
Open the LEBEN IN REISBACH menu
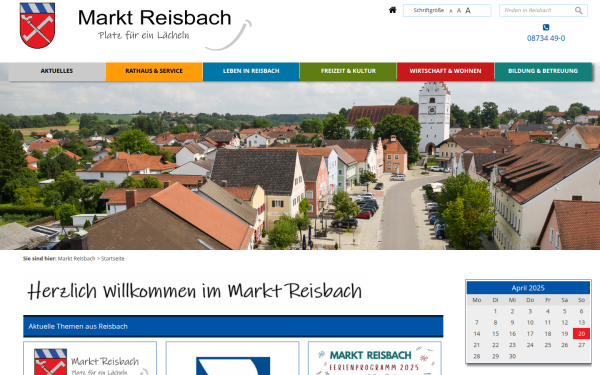pyautogui.click(x=251, y=71)
